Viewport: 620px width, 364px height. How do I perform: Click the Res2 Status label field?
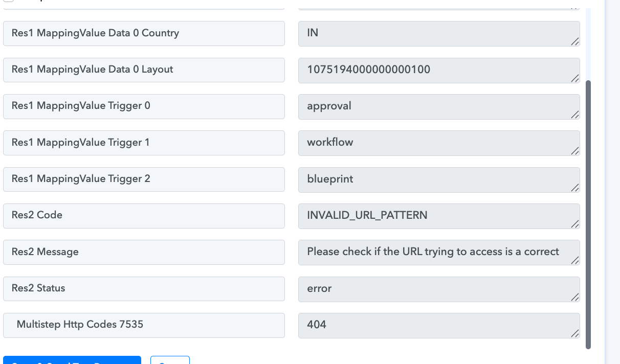point(144,288)
